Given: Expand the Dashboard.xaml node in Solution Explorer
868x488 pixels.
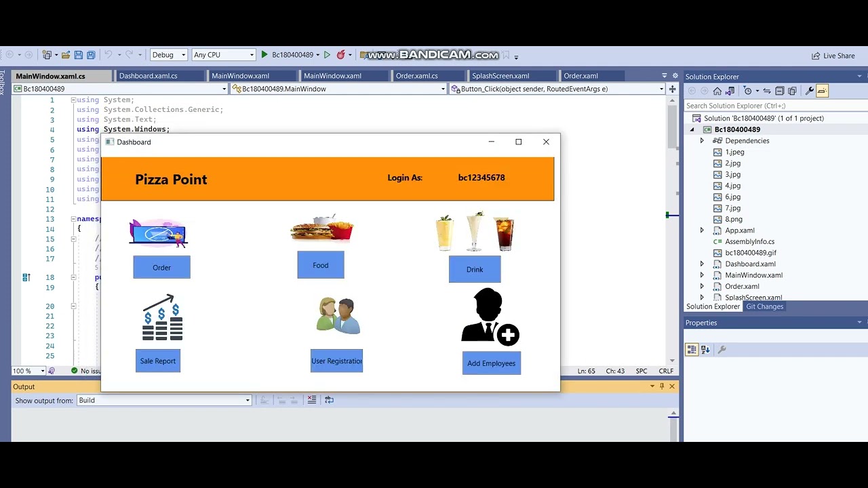Looking at the screenshot, I should [702, 264].
